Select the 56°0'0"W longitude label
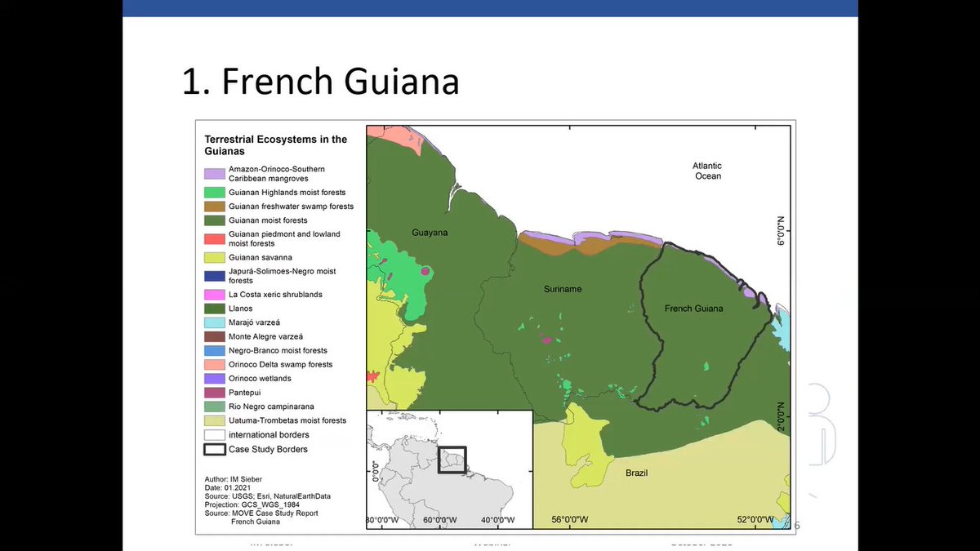The width and height of the screenshot is (980, 551). pyautogui.click(x=571, y=520)
